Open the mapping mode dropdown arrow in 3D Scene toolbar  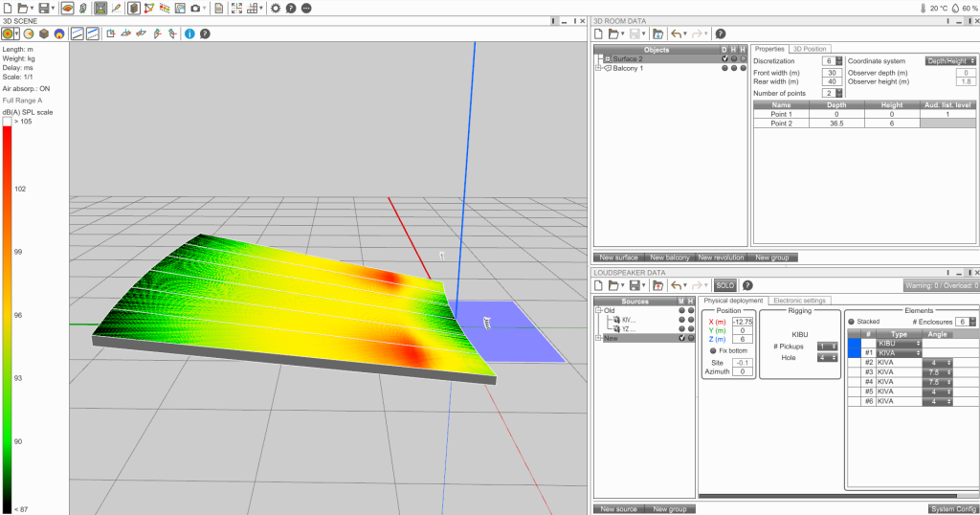tap(17, 34)
